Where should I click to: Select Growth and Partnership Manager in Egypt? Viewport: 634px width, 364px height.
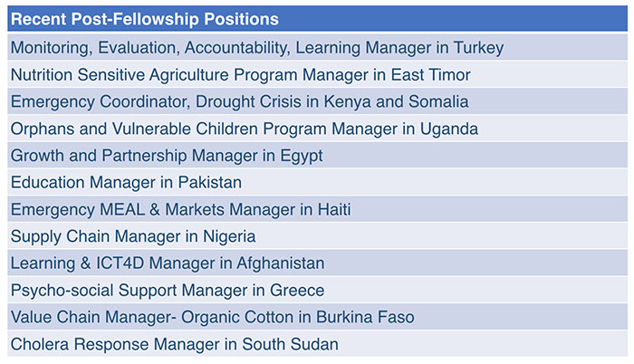click(x=317, y=156)
